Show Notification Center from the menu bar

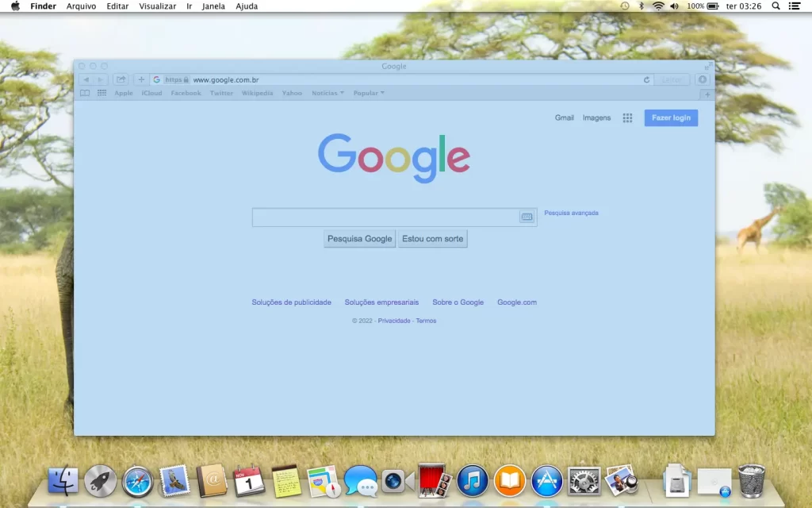click(795, 6)
